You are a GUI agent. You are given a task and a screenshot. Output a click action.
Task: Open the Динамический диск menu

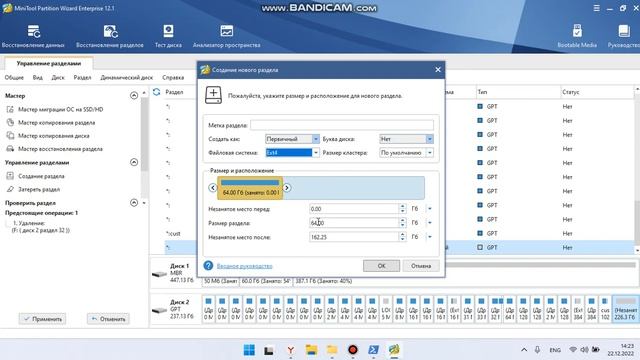pos(127,78)
